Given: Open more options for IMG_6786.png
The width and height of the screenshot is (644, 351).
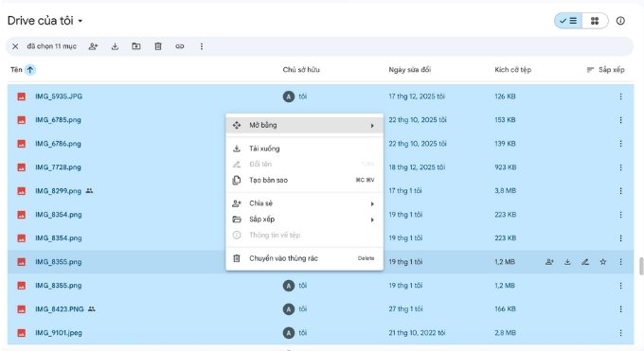Looking at the screenshot, I should point(620,144).
